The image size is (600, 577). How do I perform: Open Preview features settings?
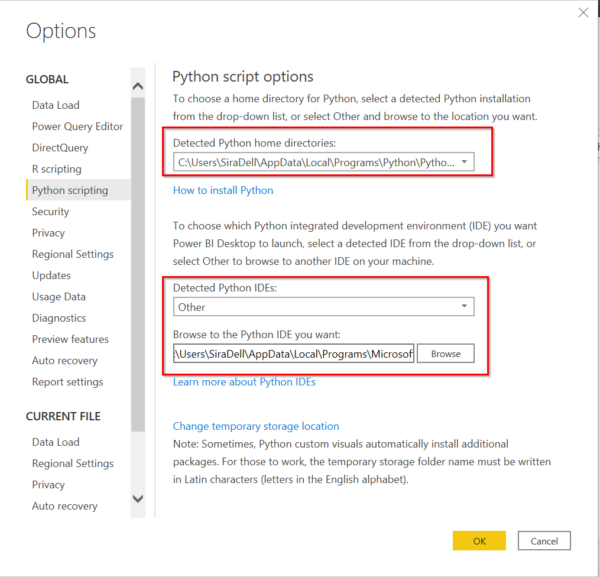click(x=70, y=339)
